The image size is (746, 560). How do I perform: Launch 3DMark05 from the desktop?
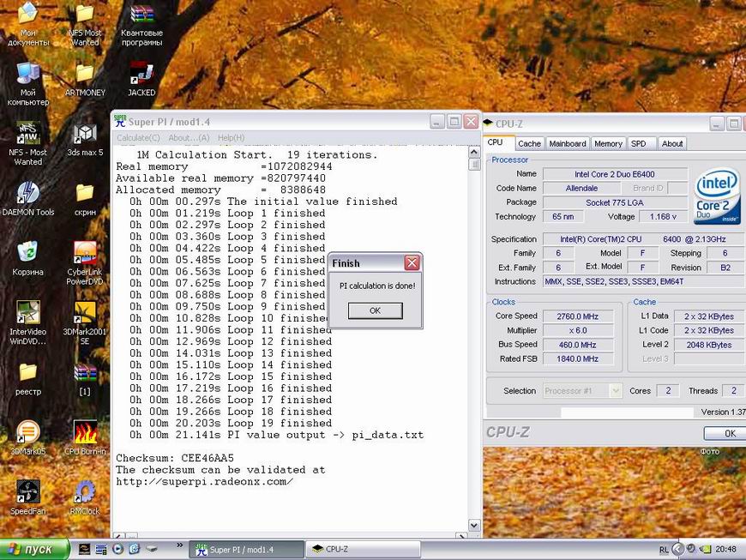(x=27, y=432)
